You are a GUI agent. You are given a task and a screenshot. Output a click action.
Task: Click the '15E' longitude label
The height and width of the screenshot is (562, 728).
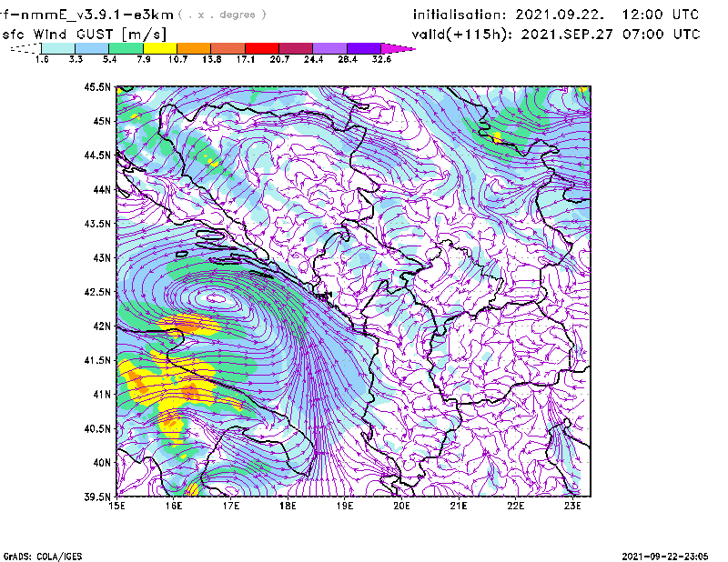coord(117,506)
